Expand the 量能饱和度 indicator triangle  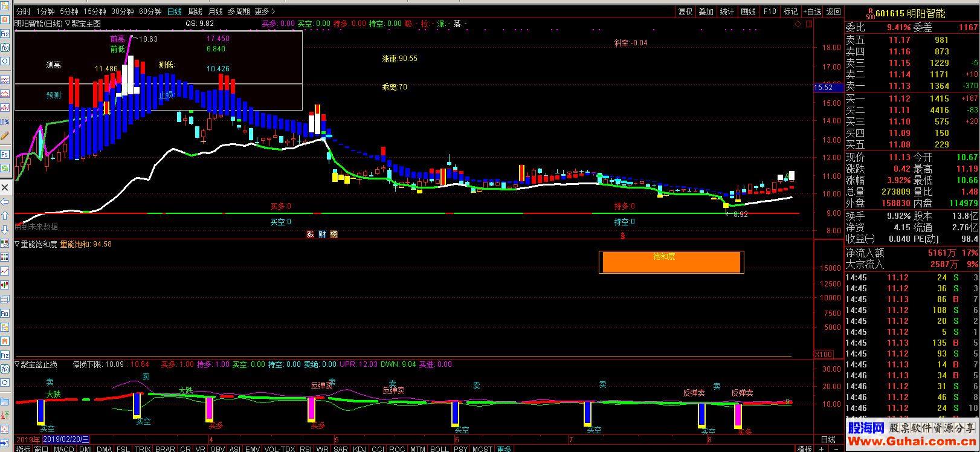coord(17,244)
